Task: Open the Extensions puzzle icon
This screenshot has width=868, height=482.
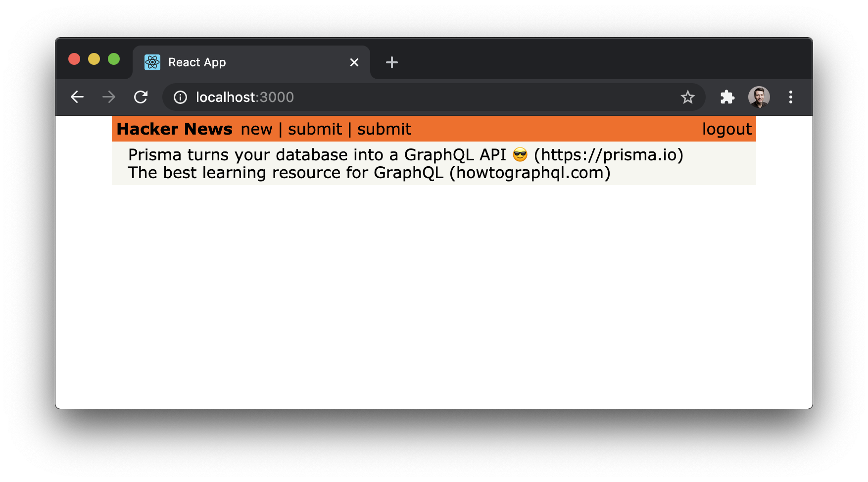Action: (x=727, y=97)
